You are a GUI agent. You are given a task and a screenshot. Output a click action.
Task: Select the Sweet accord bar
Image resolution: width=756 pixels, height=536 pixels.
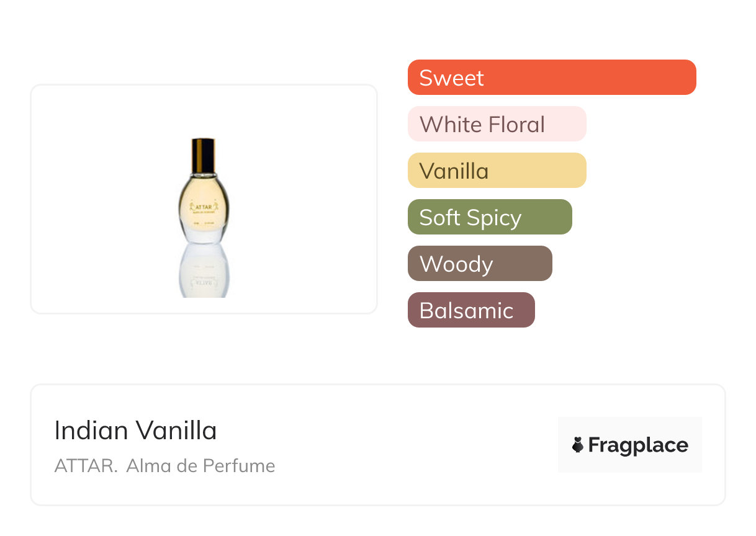(x=551, y=78)
